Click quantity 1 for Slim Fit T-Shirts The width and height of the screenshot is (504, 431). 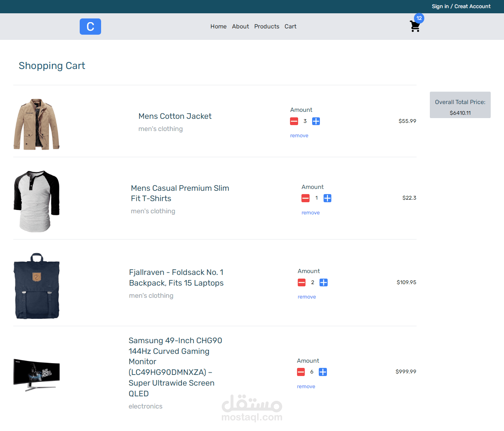pos(317,198)
